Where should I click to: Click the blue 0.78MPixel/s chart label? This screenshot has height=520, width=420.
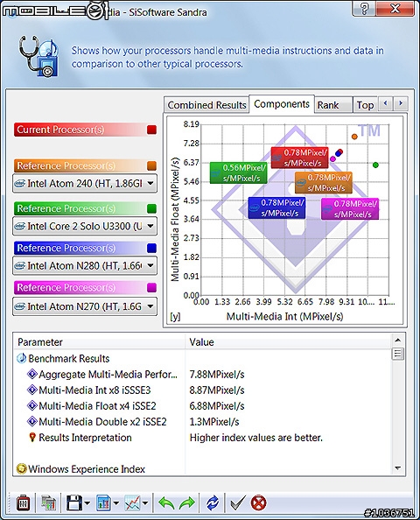276,207
